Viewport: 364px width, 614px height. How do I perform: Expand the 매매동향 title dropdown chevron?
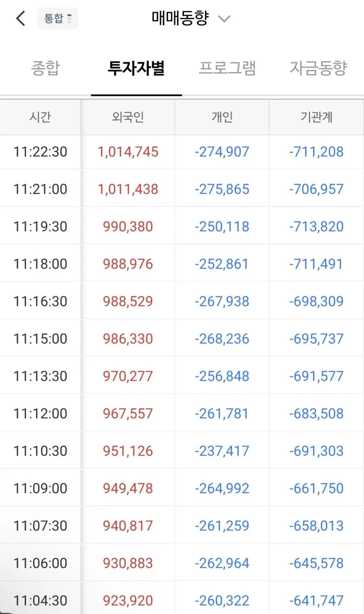(x=224, y=19)
